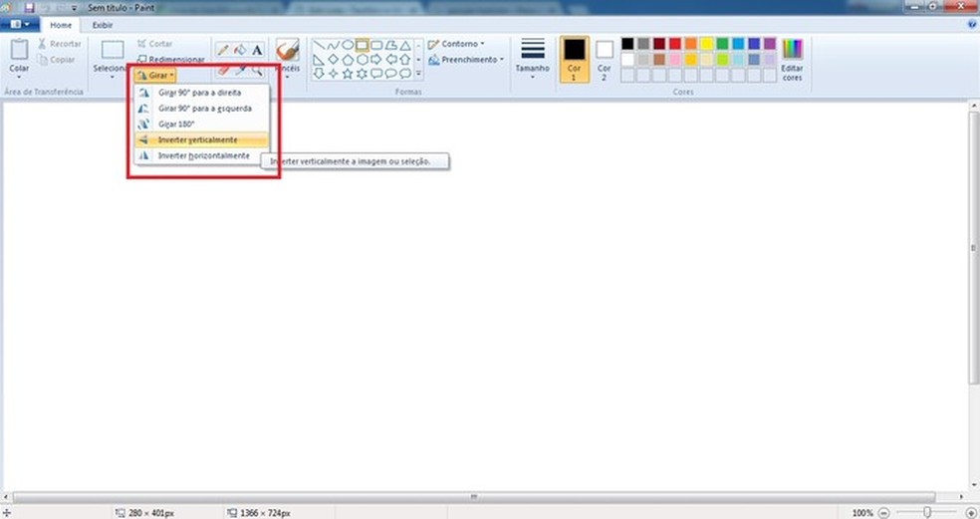Image resolution: width=980 pixels, height=519 pixels.
Task: Pick the polygon shape
Action: pyautogui.click(x=390, y=45)
